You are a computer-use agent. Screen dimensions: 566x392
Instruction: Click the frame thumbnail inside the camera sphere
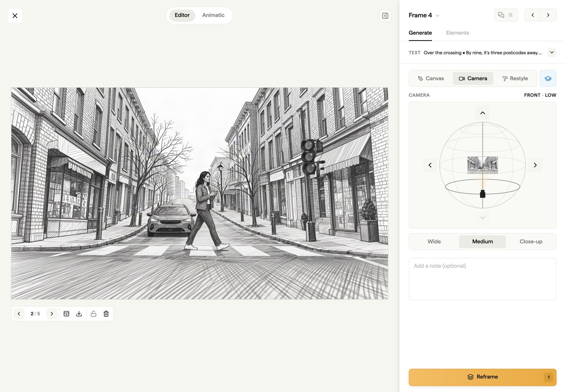coord(482,165)
